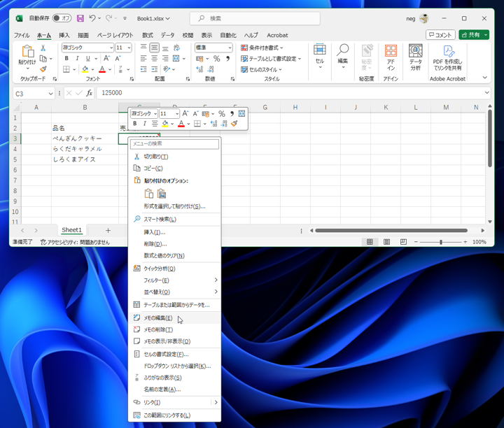Click the context menu search field

coord(174,144)
